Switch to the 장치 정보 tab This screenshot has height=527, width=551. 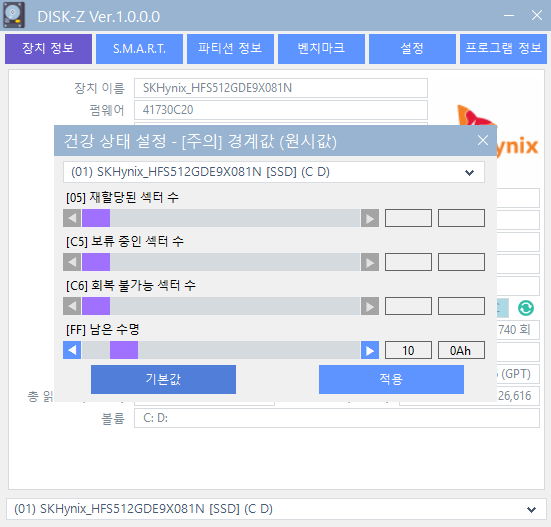click(48, 48)
